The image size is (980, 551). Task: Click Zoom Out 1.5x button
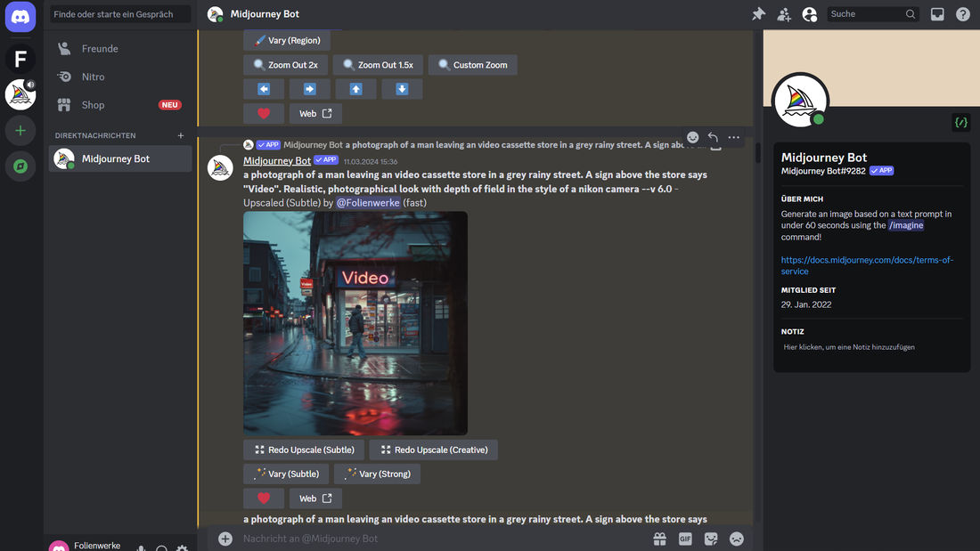click(378, 65)
